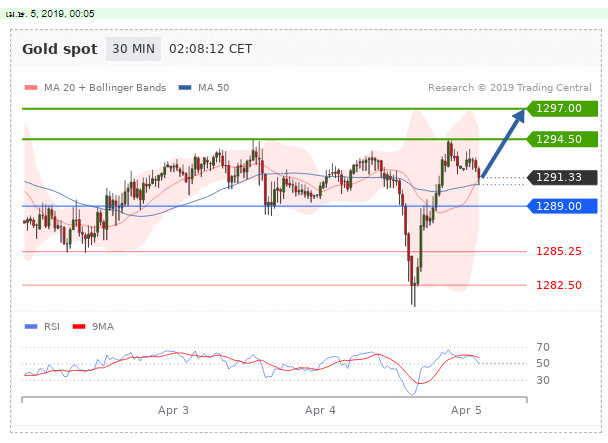Click the blue RSI legend swatch
This screenshot has height=443, width=608.
coord(31,327)
